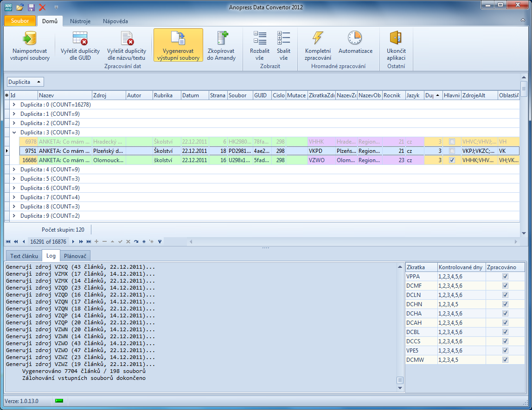Uncheck Hlavni checkbox in row 16686

coord(452,160)
